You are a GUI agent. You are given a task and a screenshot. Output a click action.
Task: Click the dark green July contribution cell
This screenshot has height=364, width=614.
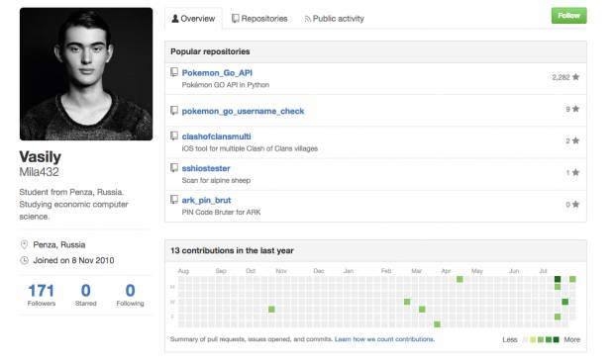point(558,279)
